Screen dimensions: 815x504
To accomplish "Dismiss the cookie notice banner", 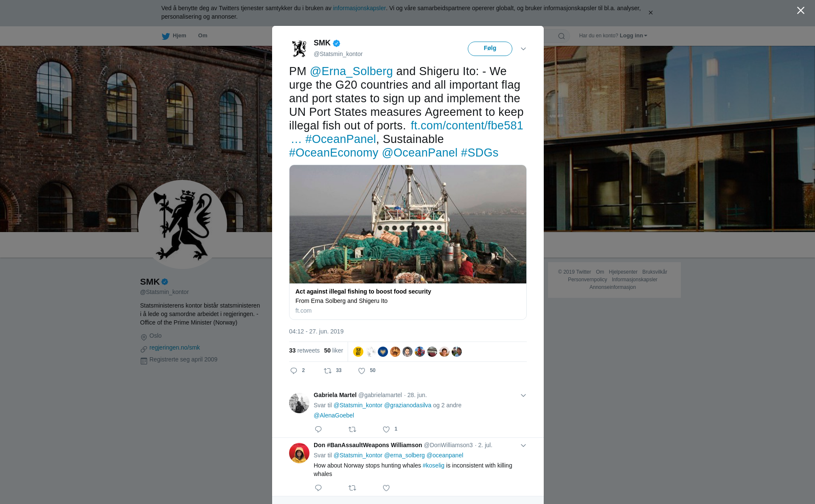I will tap(650, 13).
